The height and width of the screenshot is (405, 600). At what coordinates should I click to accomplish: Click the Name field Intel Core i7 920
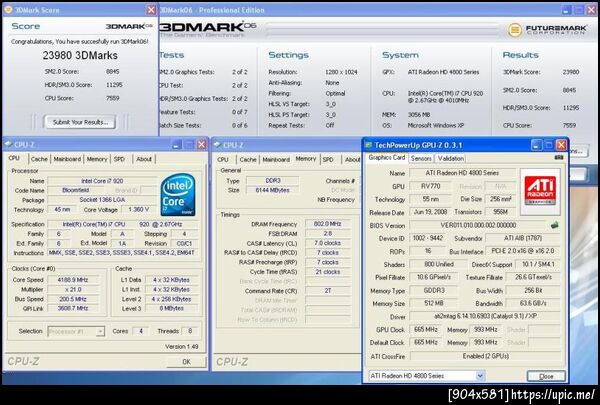point(102,181)
